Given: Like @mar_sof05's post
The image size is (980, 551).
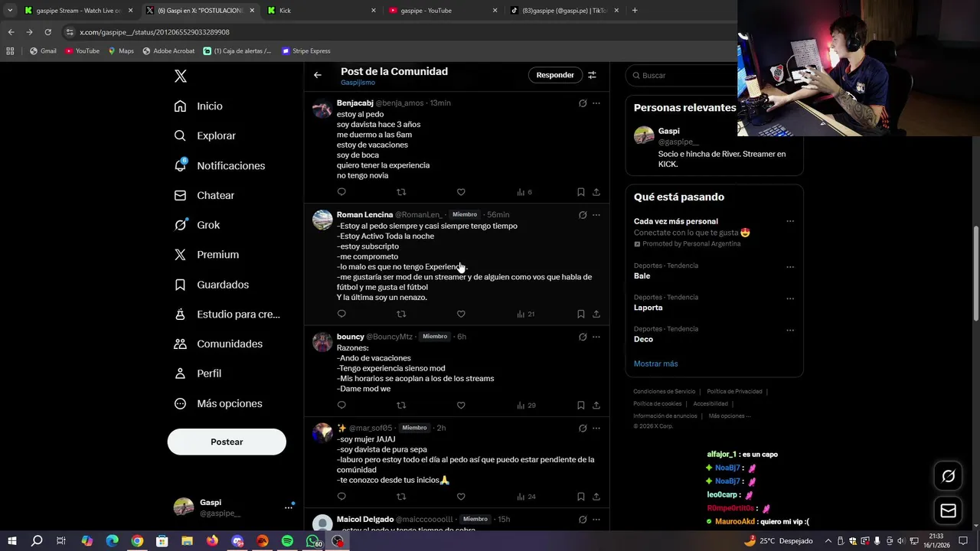Looking at the screenshot, I should coord(461,497).
